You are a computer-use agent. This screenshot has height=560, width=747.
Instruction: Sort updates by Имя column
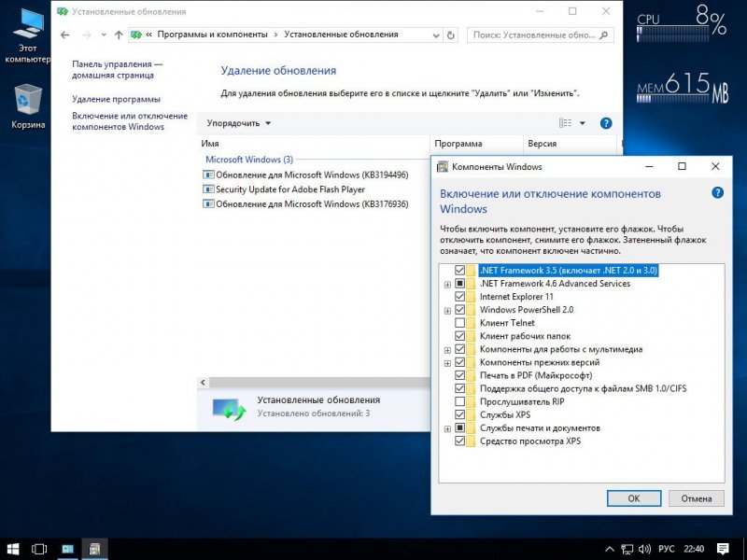[314, 144]
